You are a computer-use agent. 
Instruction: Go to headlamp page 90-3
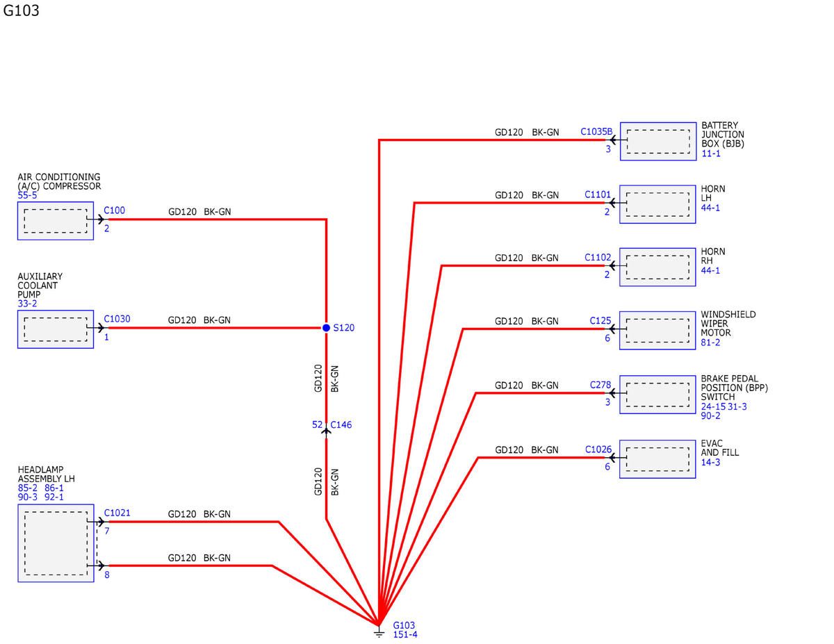(28, 497)
